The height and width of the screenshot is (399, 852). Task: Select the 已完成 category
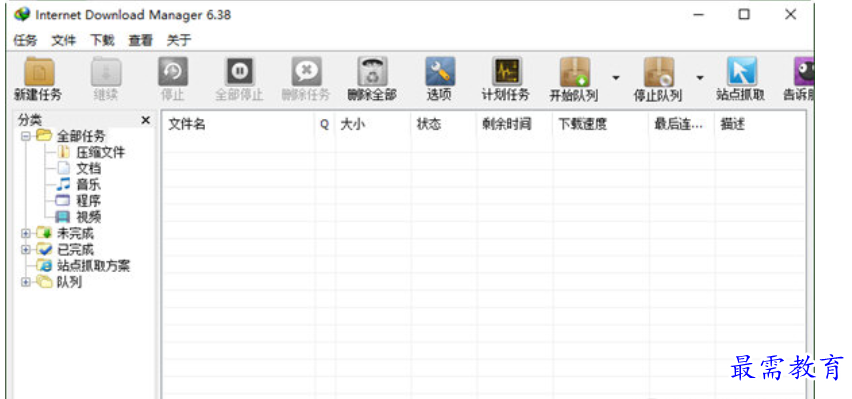point(65,250)
